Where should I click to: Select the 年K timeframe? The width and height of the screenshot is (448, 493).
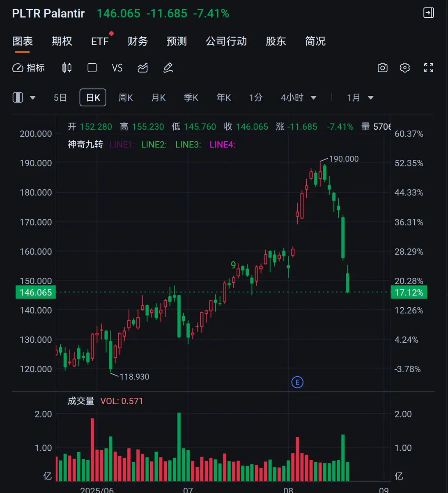click(224, 97)
